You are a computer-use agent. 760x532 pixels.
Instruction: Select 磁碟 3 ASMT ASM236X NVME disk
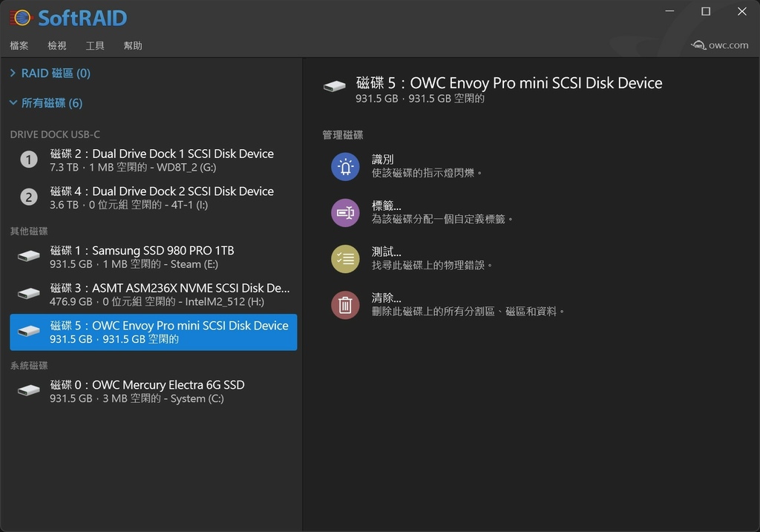[x=153, y=295]
